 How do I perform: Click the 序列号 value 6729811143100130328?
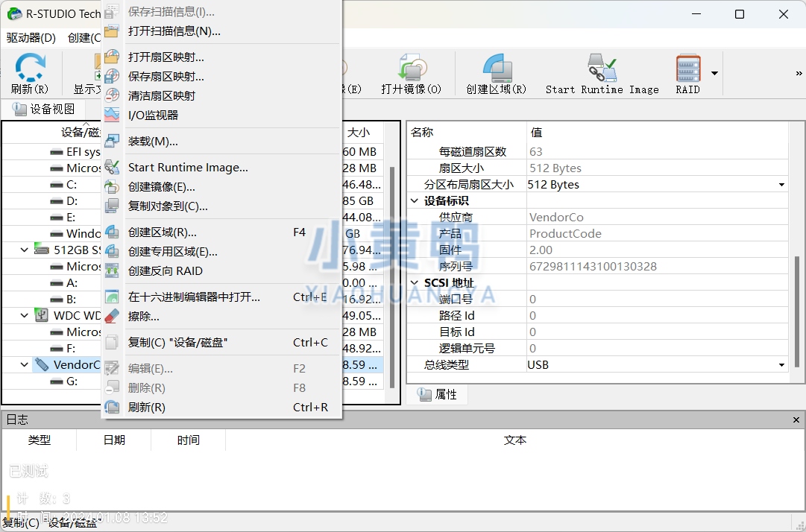pyautogui.click(x=594, y=267)
